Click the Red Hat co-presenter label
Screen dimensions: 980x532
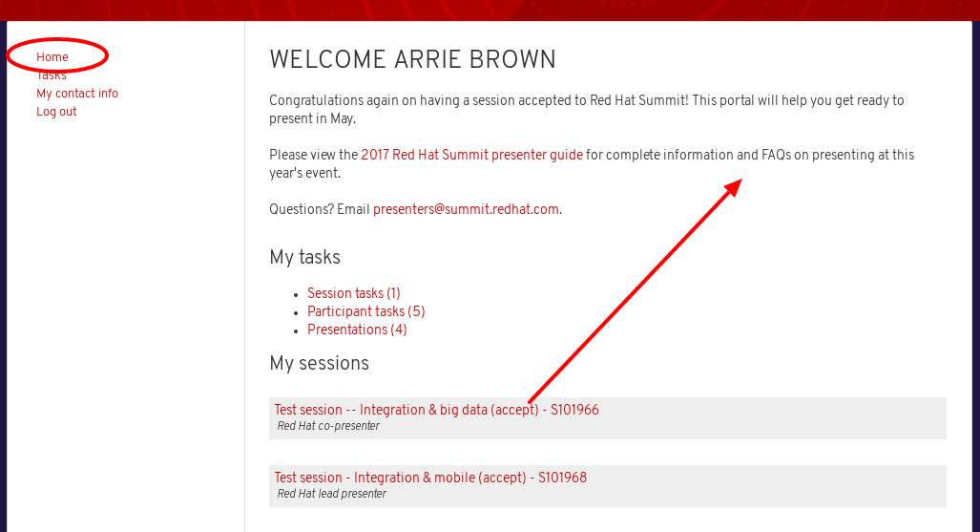tap(329, 426)
